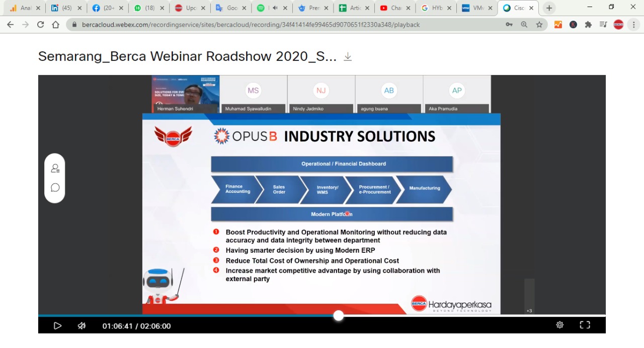Screen dimensions: 644x348
Task: Open the zoom level magnifier icon
Action: 524,24
